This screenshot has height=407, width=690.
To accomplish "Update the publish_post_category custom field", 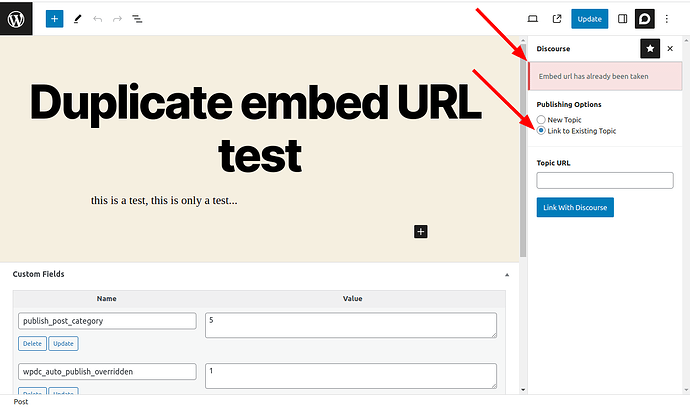I will point(63,344).
